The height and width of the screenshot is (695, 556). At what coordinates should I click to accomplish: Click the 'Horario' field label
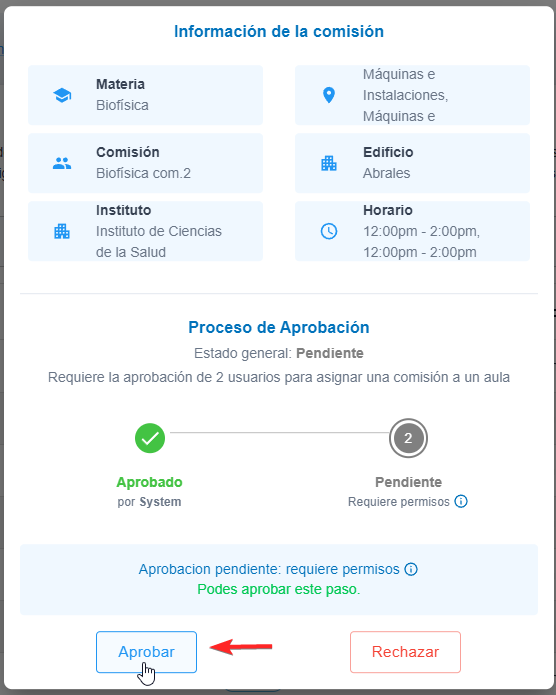388,210
